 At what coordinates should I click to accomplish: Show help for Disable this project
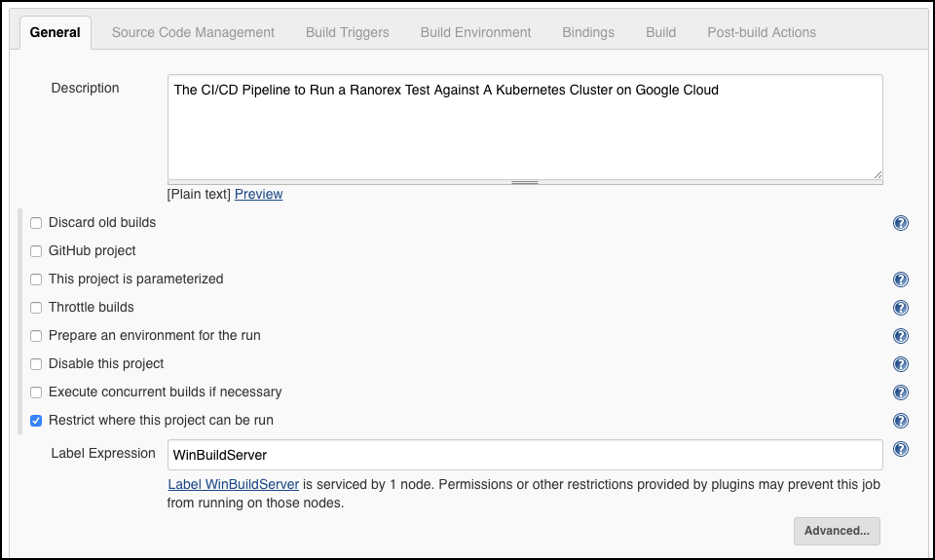[900, 364]
